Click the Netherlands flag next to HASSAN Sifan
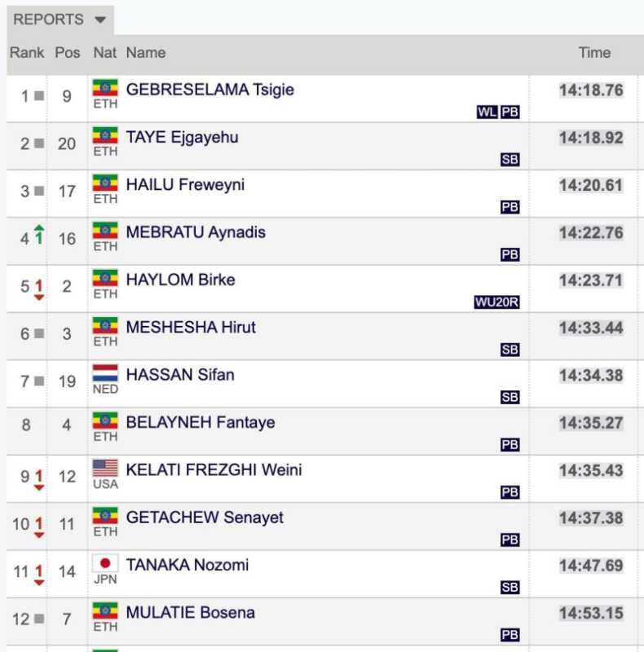Screen dimensions: 644x652 click(105, 374)
